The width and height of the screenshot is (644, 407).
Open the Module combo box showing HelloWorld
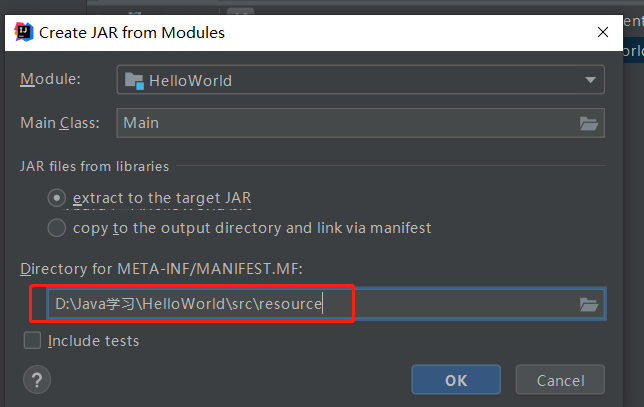tap(360, 80)
